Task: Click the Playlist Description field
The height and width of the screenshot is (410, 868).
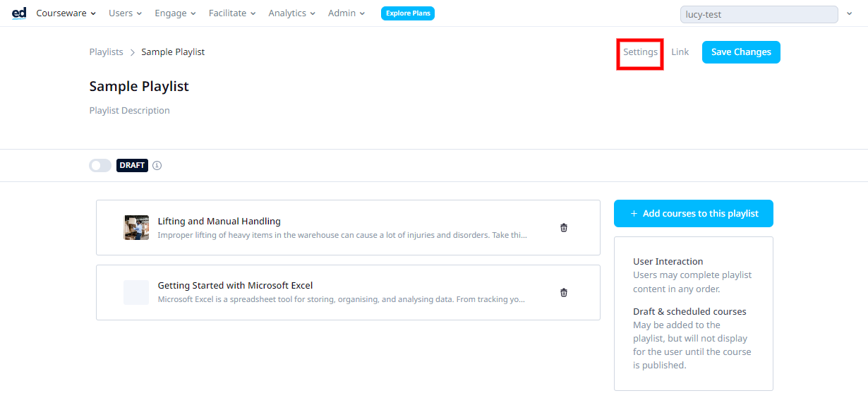Action: click(x=130, y=111)
